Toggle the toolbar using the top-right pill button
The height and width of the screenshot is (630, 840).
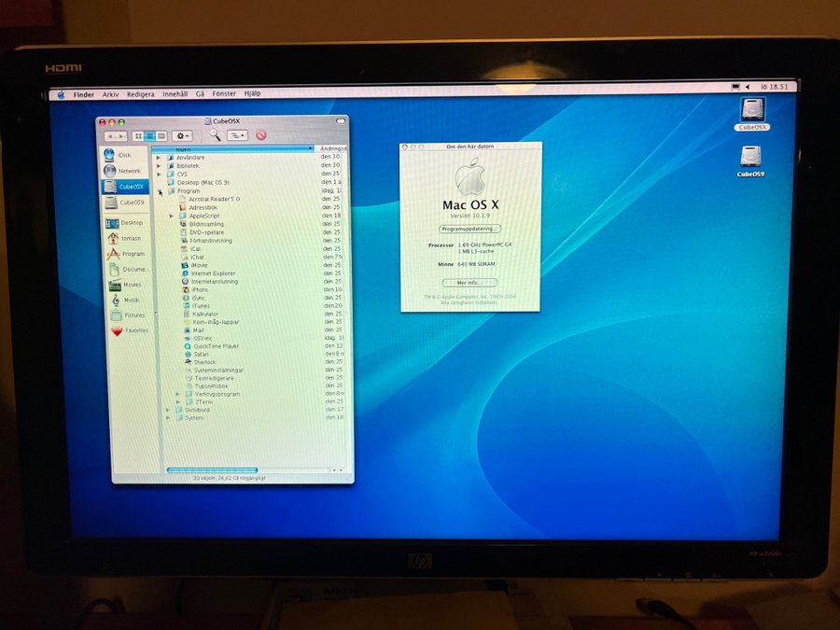click(x=341, y=121)
